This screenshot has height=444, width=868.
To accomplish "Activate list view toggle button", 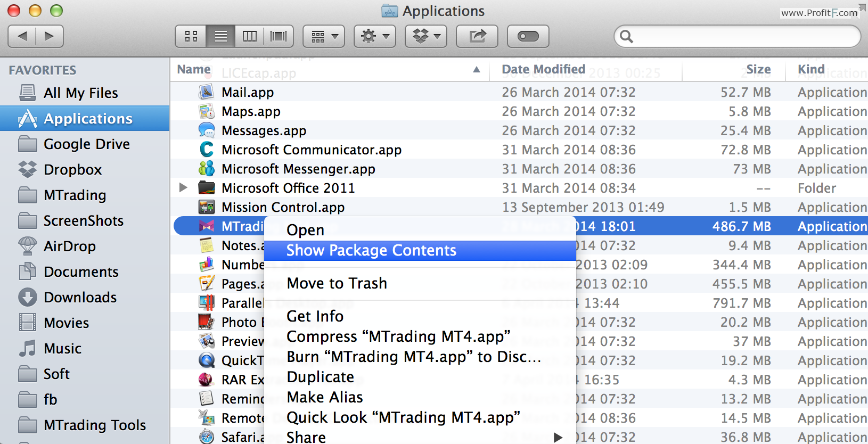I will pos(220,36).
